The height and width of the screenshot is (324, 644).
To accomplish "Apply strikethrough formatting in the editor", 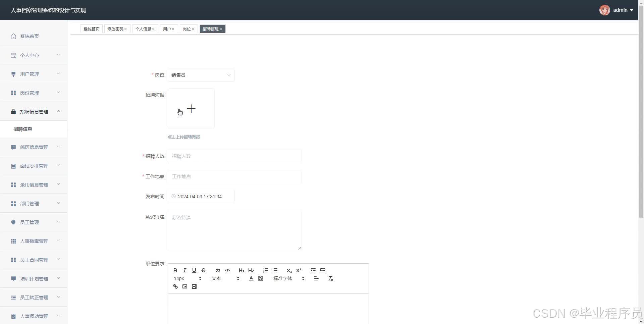I will click(x=203, y=270).
